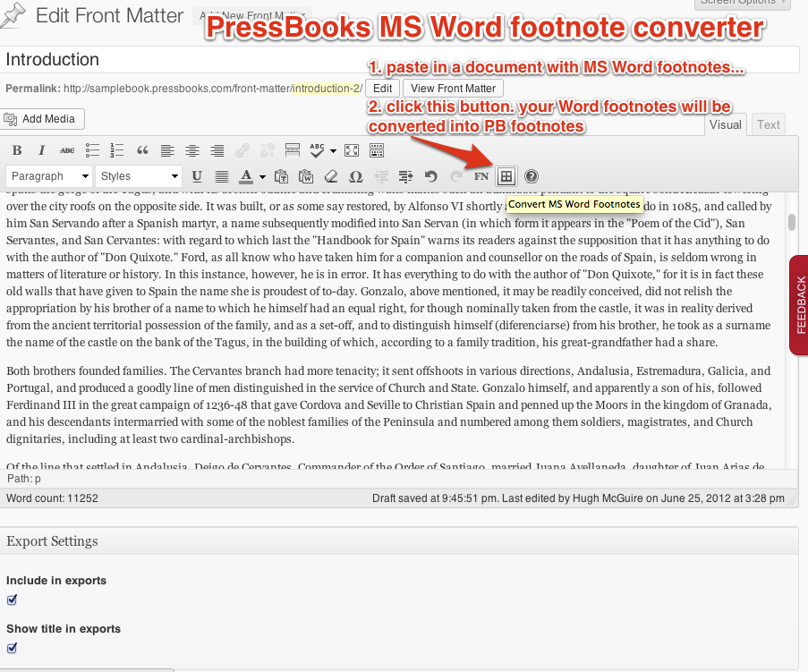This screenshot has width=808, height=672.
Task: Insert a blockquote
Action: (142, 150)
